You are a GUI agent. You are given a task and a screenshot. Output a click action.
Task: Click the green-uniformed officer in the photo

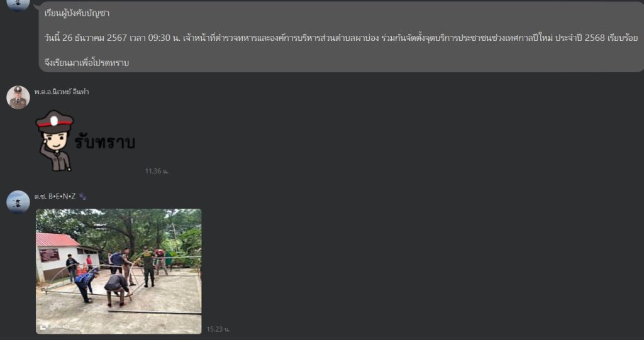[148, 267]
